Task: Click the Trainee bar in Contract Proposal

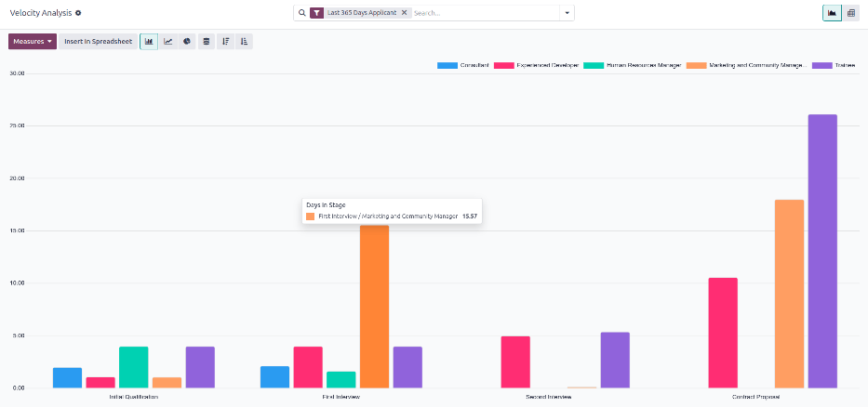Action: pos(822,251)
